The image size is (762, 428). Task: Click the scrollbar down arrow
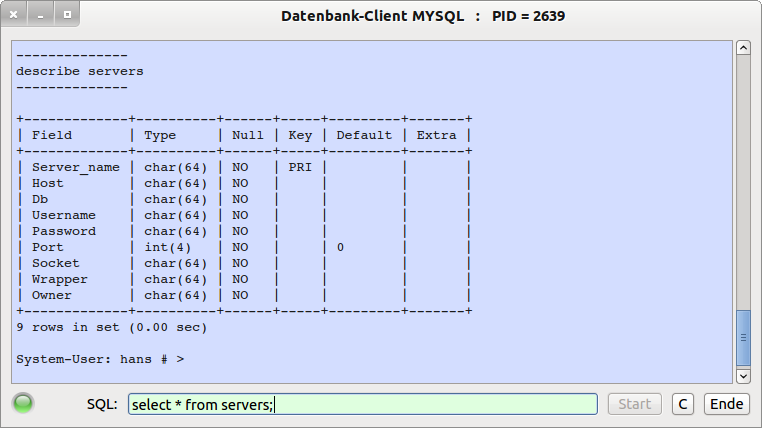pos(743,376)
